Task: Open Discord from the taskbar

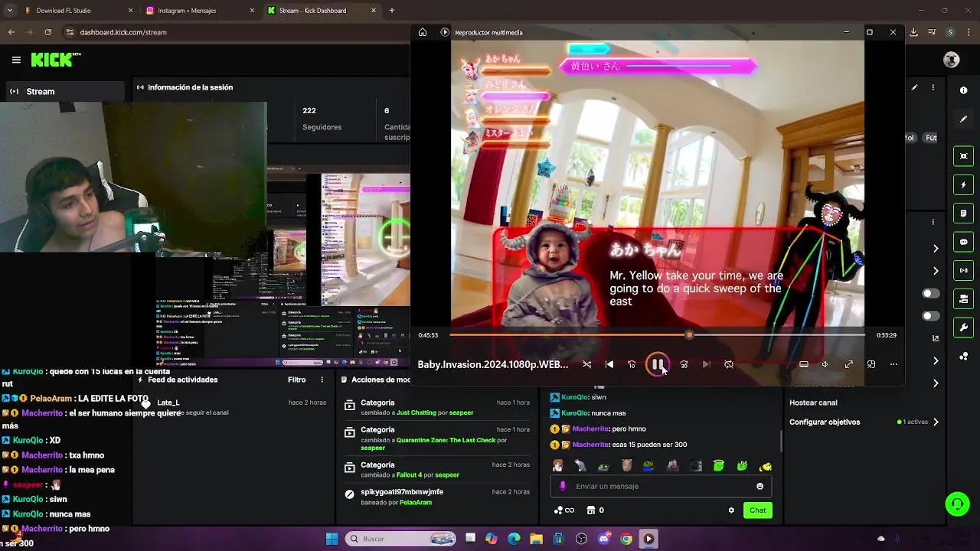Action: point(605,539)
